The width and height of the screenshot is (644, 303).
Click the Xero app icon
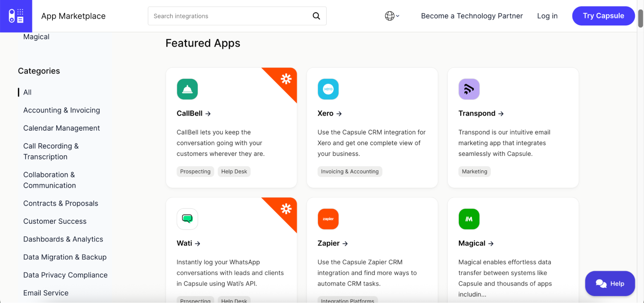point(328,89)
